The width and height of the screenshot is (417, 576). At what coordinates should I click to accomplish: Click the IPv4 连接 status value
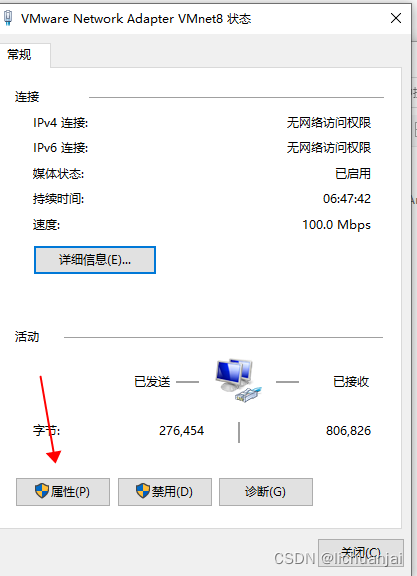pos(329,122)
